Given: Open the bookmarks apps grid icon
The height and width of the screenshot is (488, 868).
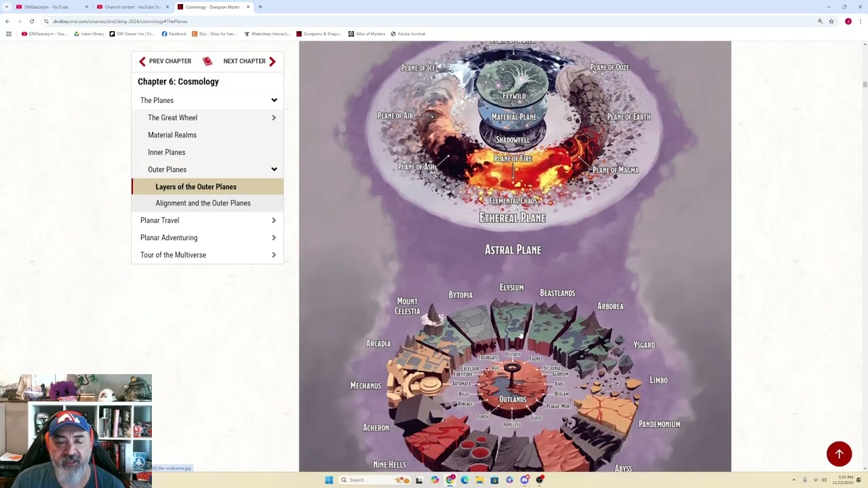Looking at the screenshot, I should (x=8, y=34).
